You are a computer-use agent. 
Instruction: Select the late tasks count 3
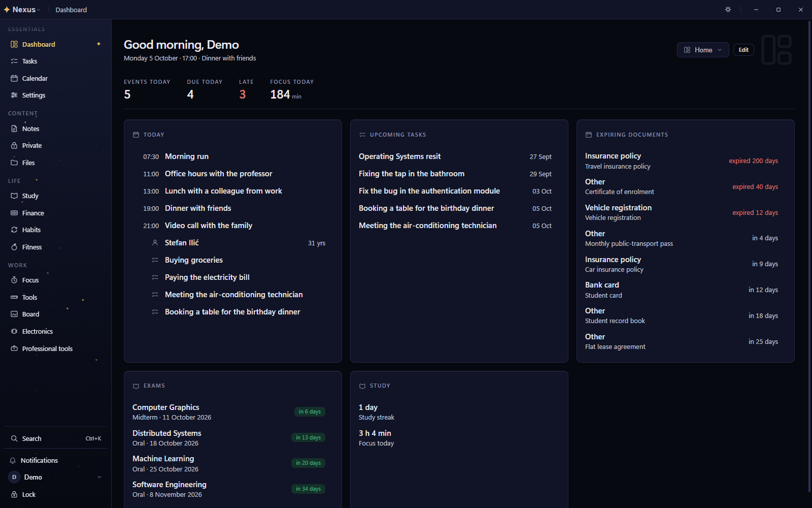[243, 94]
